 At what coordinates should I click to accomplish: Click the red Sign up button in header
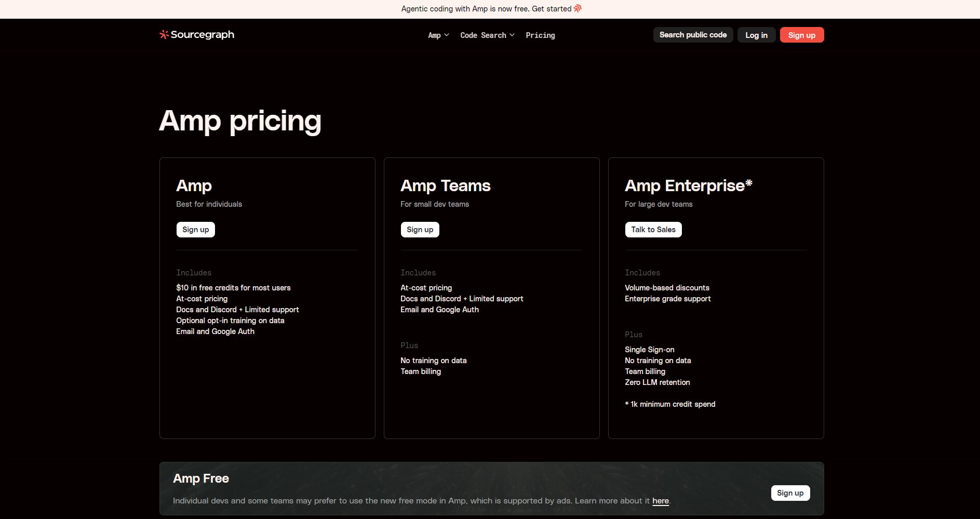tap(801, 35)
